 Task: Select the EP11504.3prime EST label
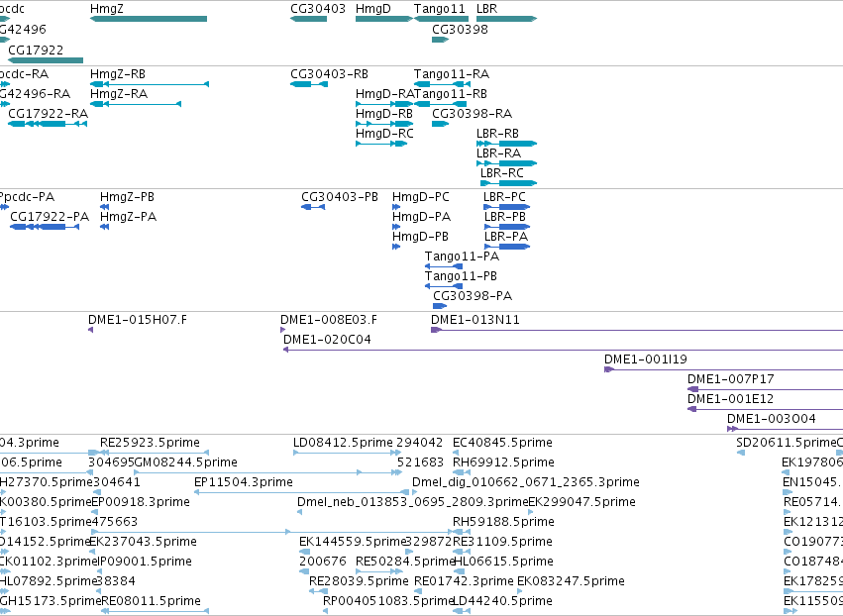(243, 483)
